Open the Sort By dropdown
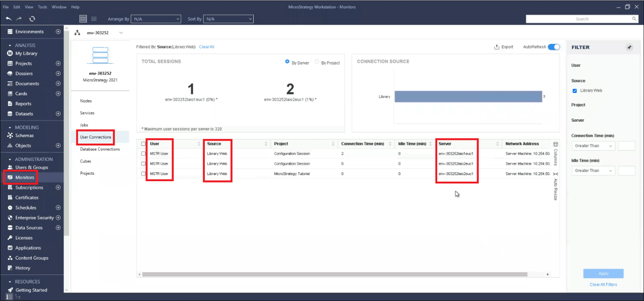The image size is (644, 301). [229, 19]
